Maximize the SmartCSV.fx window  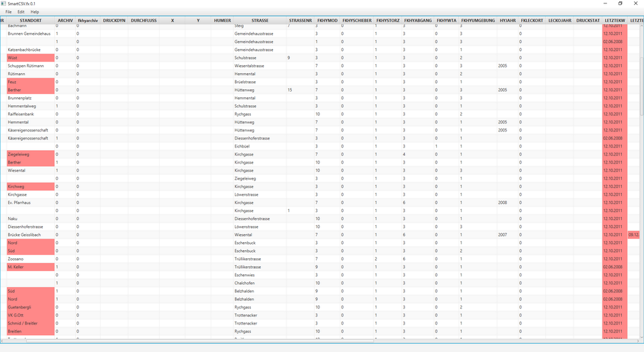tap(619, 3)
